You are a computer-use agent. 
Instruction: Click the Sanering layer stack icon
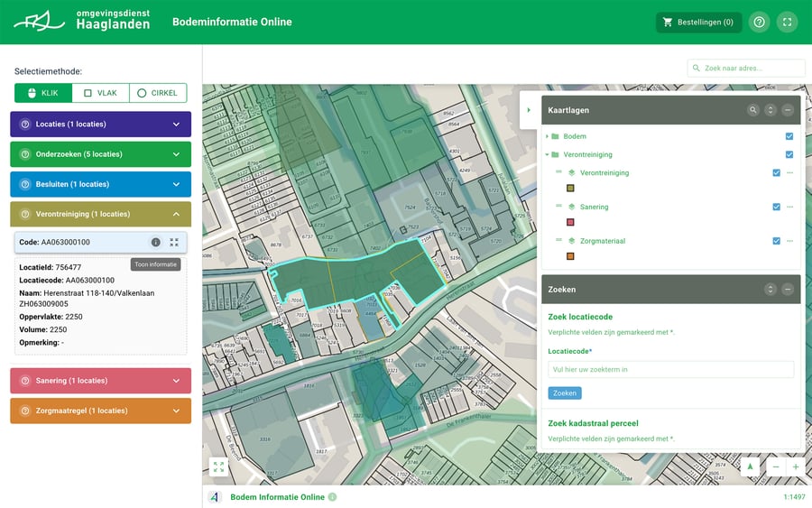coord(572,207)
